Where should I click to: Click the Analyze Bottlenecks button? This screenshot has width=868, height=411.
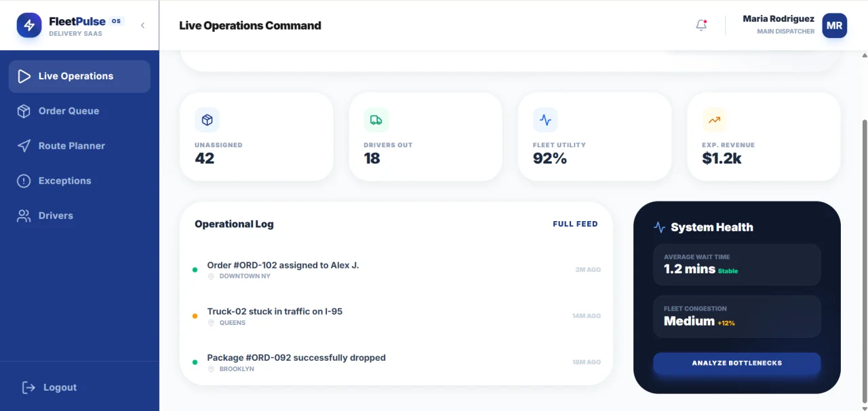[737, 364]
